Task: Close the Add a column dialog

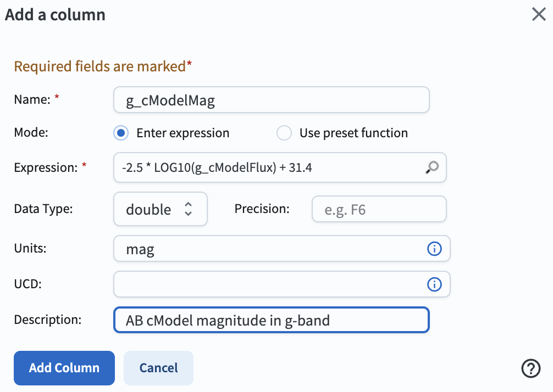Action: pyautogui.click(x=538, y=15)
